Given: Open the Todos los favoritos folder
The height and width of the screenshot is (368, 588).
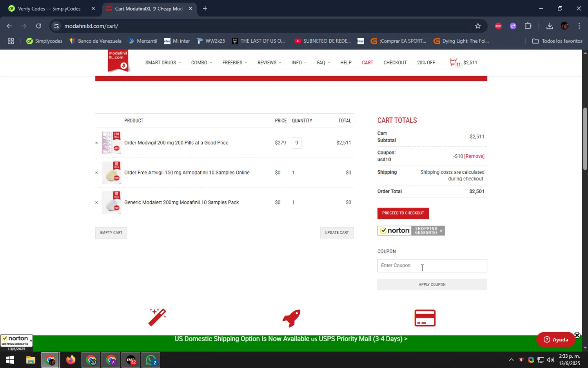Looking at the screenshot, I should (x=557, y=41).
